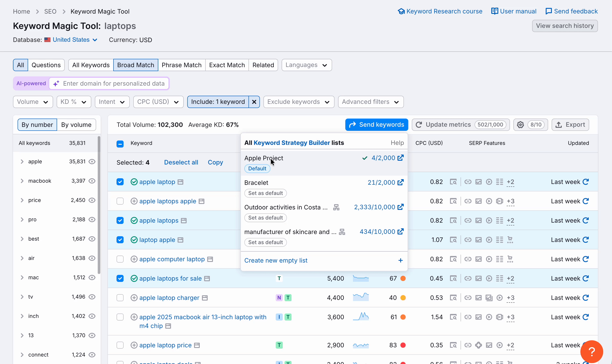612x364 pixels.
Task: Click trend sparkline for apple laptop charger
Action: pyautogui.click(x=361, y=297)
